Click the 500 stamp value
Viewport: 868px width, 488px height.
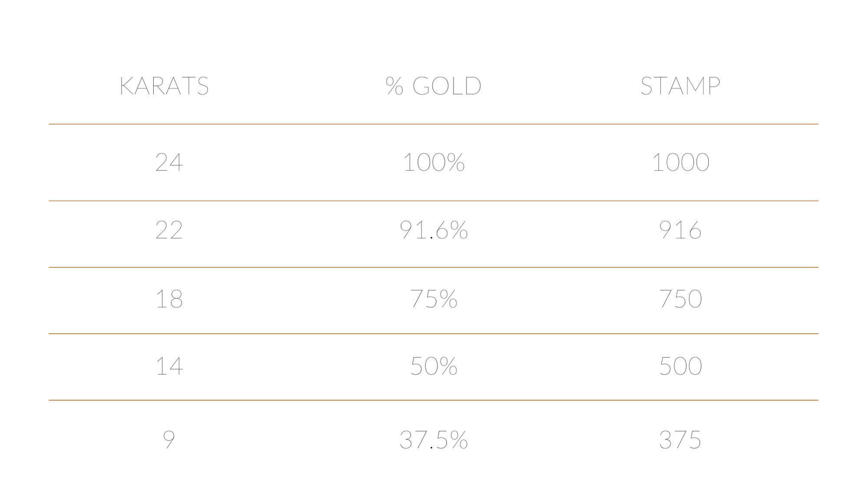[681, 366]
